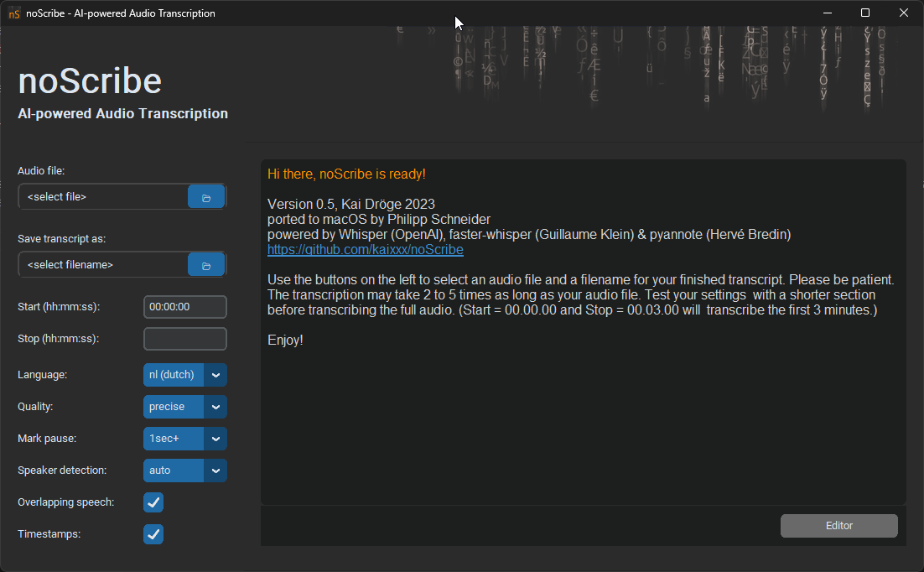Screen dimensions: 924x572
Task: Open the Editor button
Action: 838,526
